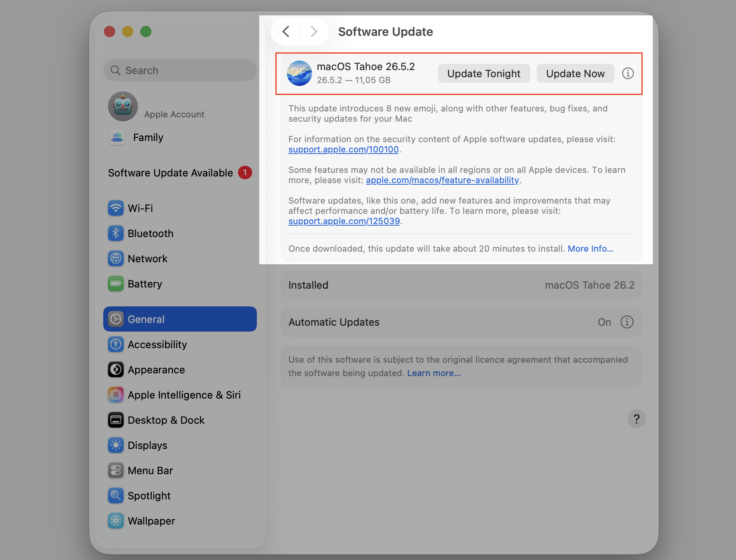Select Appearance in sidebar

point(180,369)
